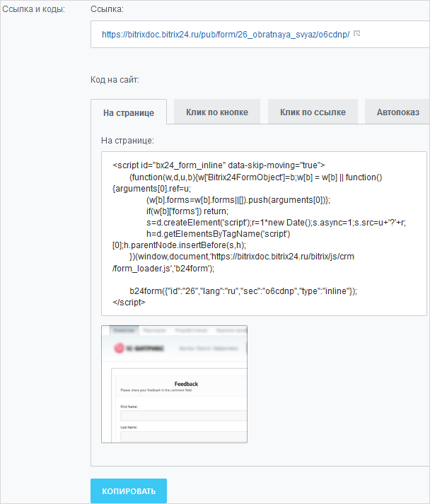Open the bitrixdoc feedback form link
Screen dimensions: 430x504
point(226,35)
